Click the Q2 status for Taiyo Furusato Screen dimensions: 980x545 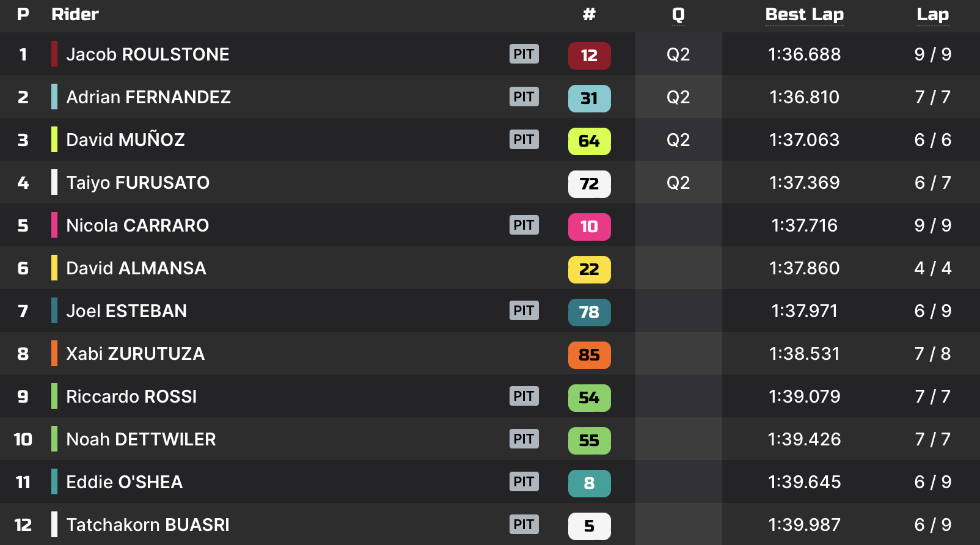coord(678,183)
